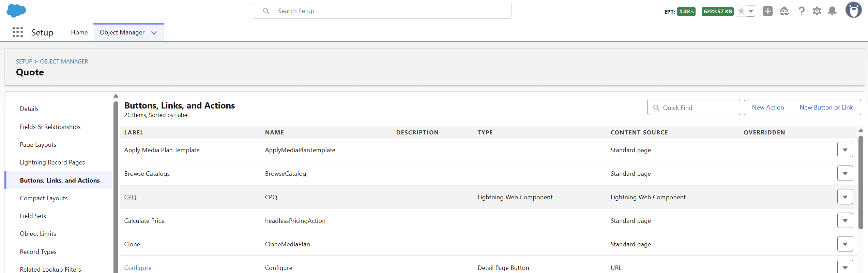Screen dimensions: 868x273
Task: Focus the Quick Find search field
Action: tap(693, 107)
